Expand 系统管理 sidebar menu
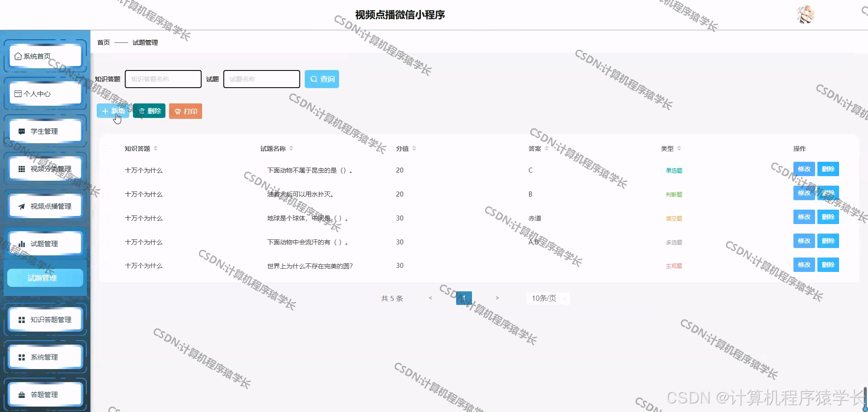The image size is (868, 412). (45, 357)
